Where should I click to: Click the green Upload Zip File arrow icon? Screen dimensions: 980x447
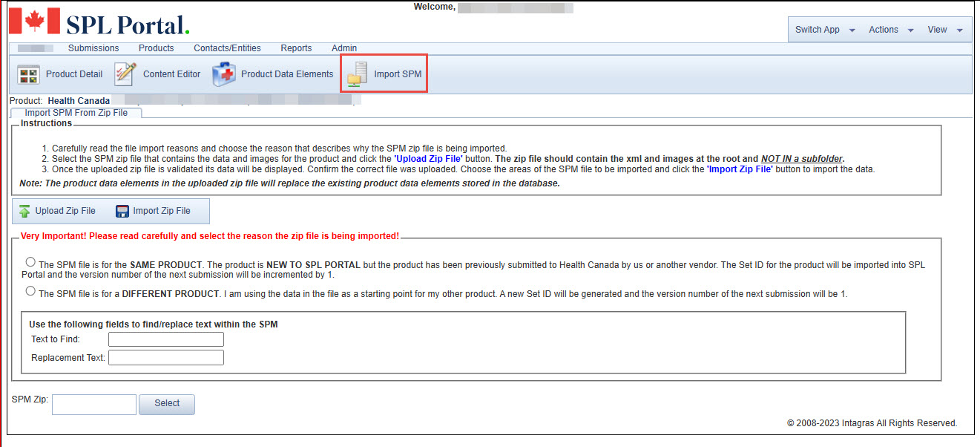pos(24,211)
